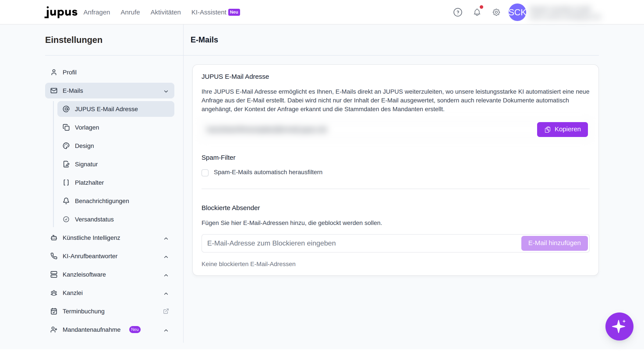Enable Spam-E-Mails automatisch herausfiltern checkbox
The height and width of the screenshot is (351, 644).
pyautogui.click(x=205, y=173)
